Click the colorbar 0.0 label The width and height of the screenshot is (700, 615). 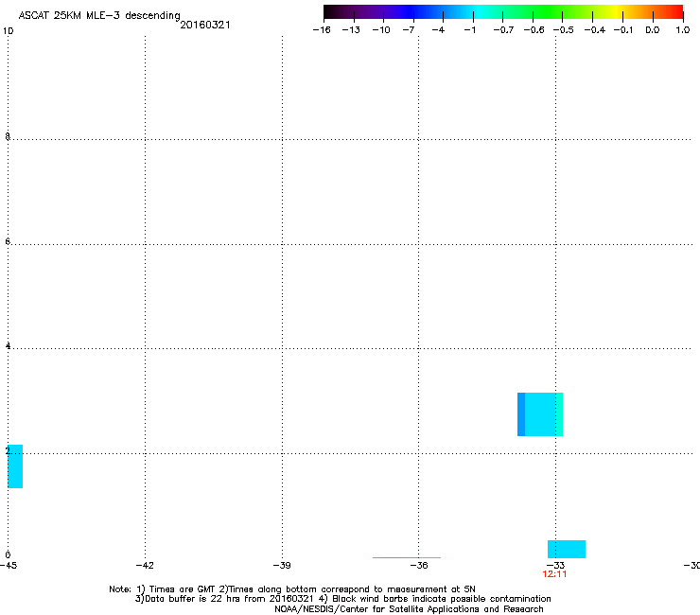click(x=653, y=30)
